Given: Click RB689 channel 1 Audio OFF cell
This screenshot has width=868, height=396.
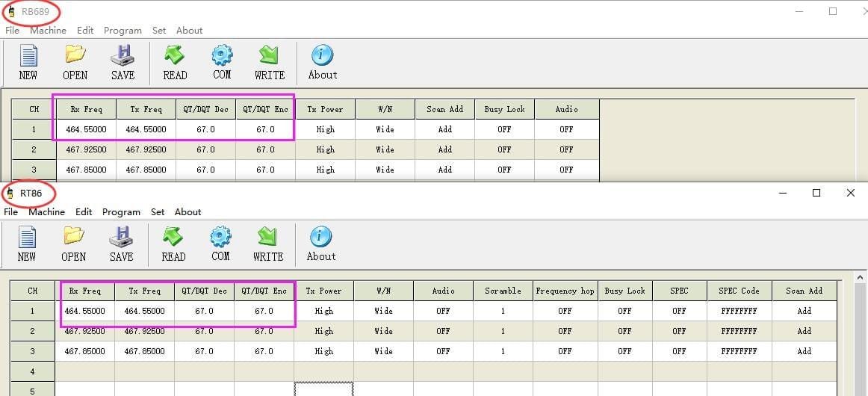Looking at the screenshot, I should tap(567, 129).
